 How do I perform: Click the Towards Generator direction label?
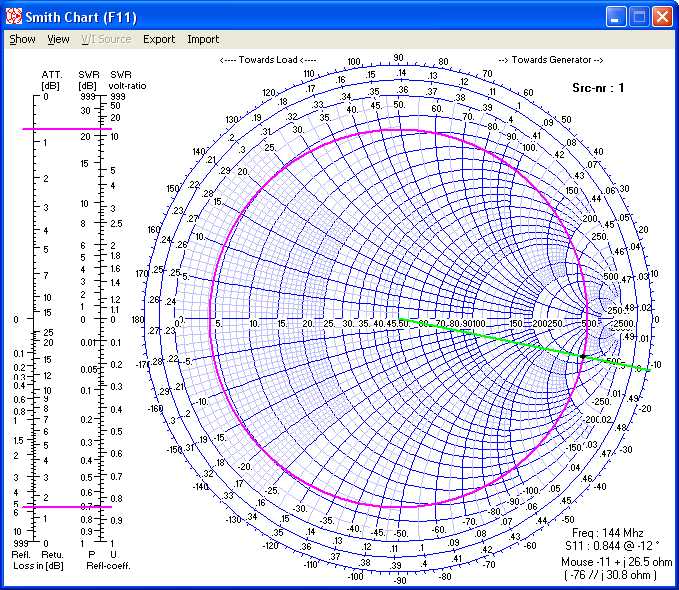[550, 60]
